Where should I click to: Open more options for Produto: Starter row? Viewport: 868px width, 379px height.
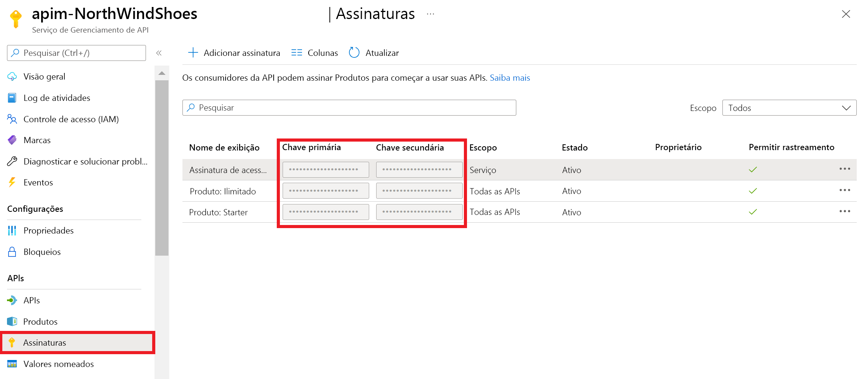[845, 211]
